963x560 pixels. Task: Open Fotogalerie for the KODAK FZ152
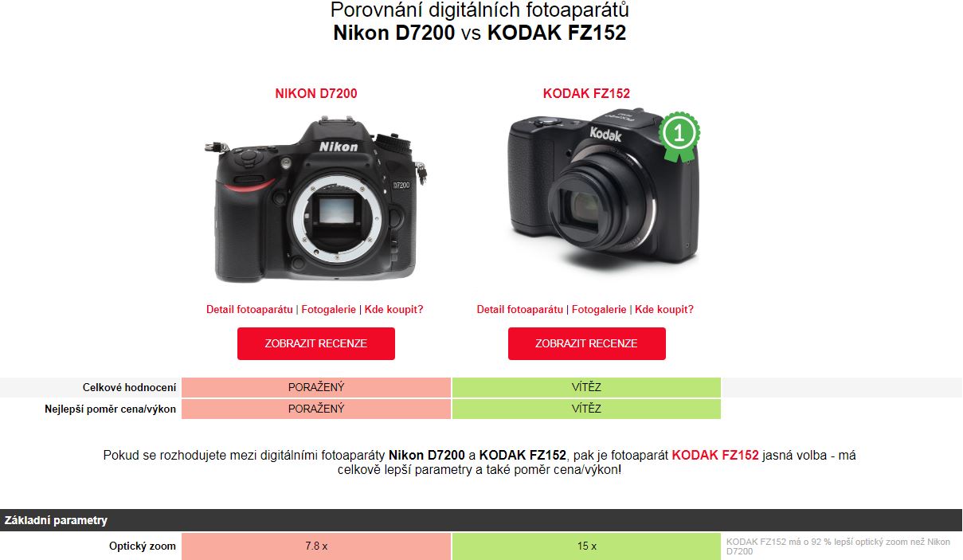pyautogui.click(x=599, y=309)
